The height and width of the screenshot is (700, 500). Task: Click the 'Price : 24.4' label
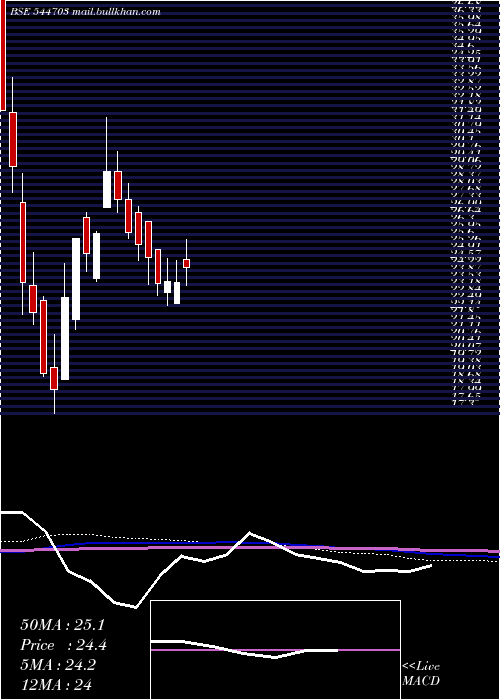[64, 645]
